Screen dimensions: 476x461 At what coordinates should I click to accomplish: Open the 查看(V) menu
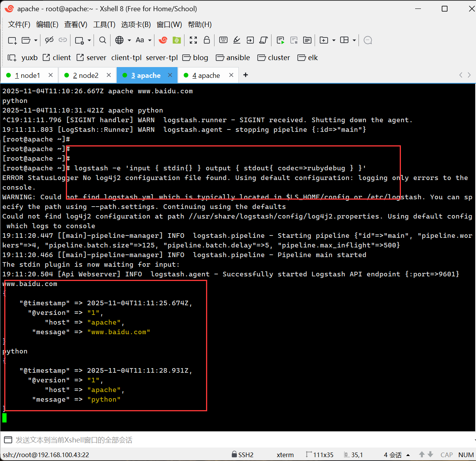[76, 25]
